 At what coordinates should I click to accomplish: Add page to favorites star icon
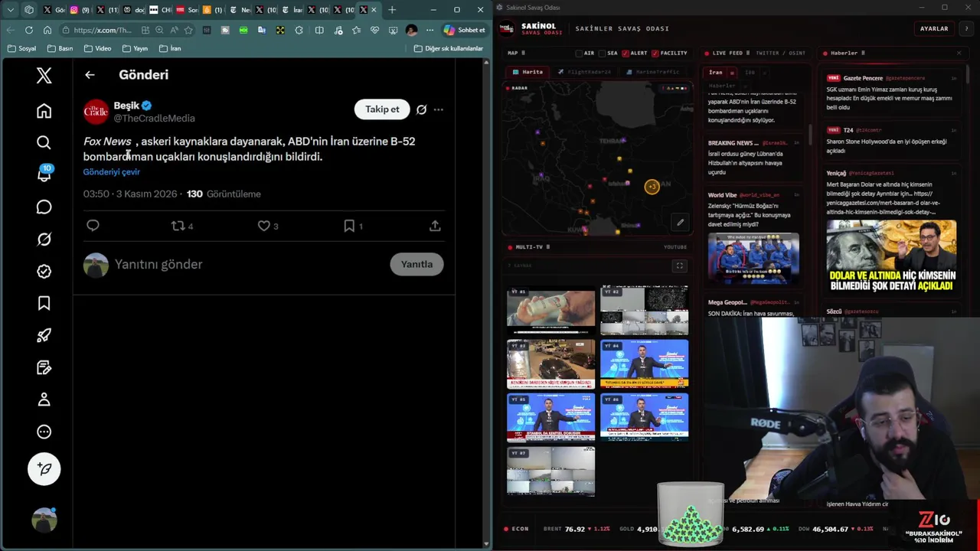(x=188, y=30)
